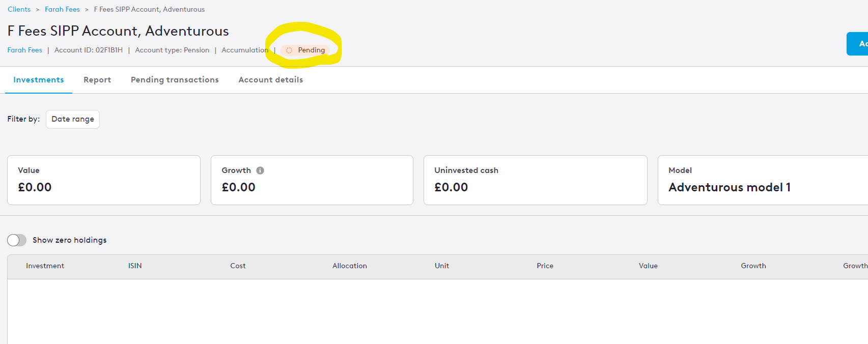This screenshot has width=868, height=344.
Task: Click the Price column header
Action: tap(545, 266)
